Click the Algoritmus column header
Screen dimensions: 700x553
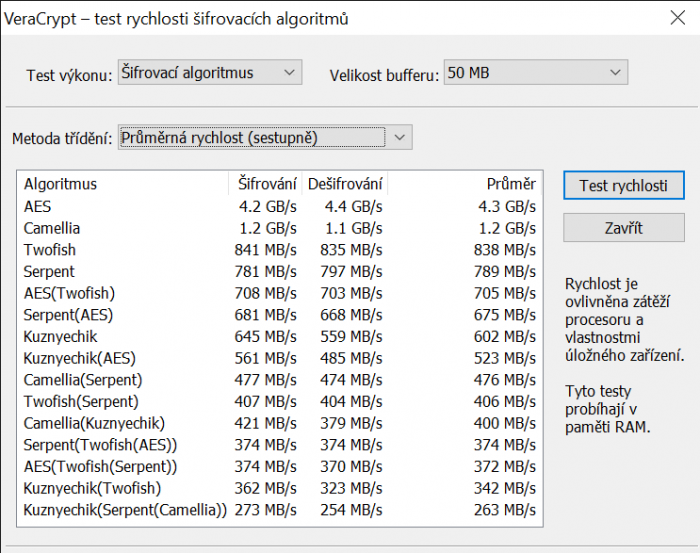tap(124, 184)
